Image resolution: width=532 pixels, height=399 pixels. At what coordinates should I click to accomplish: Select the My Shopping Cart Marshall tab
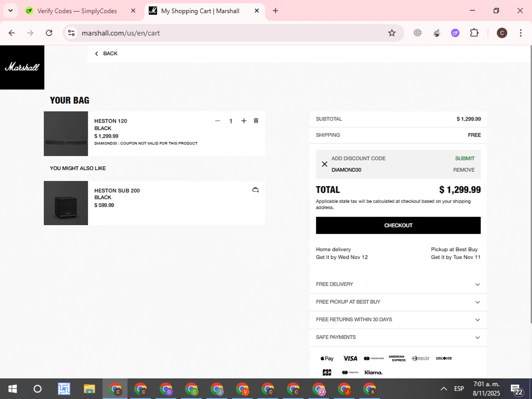(x=200, y=11)
